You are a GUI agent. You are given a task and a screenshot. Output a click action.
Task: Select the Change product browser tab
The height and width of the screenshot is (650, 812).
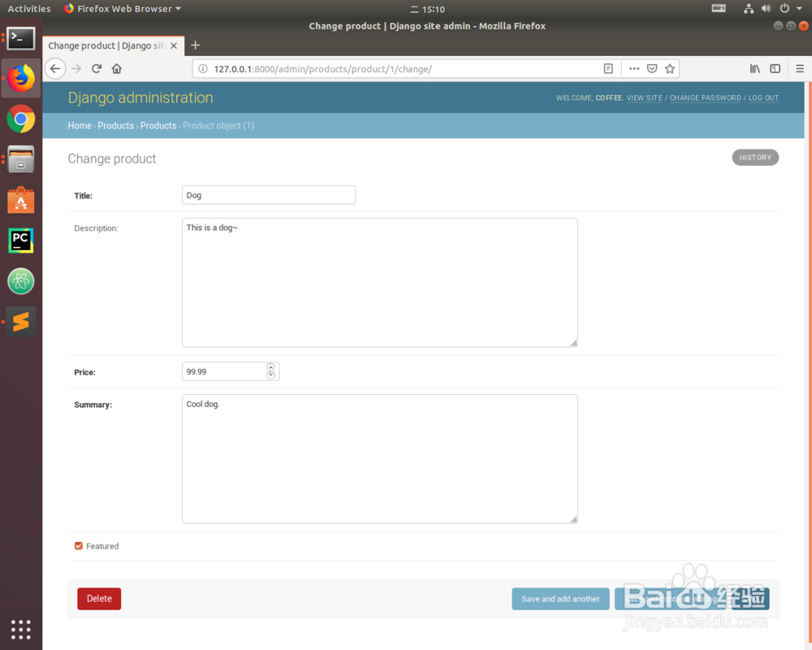106,45
